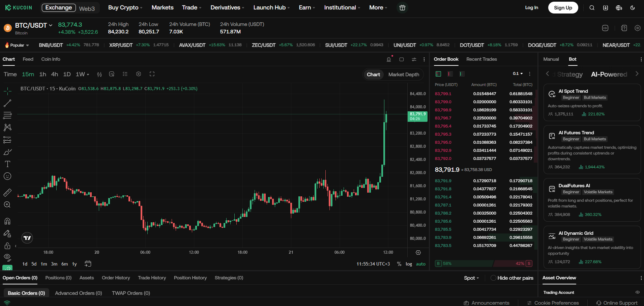Switch to the Feed tab
The width and height of the screenshot is (644, 306).
click(x=28, y=59)
